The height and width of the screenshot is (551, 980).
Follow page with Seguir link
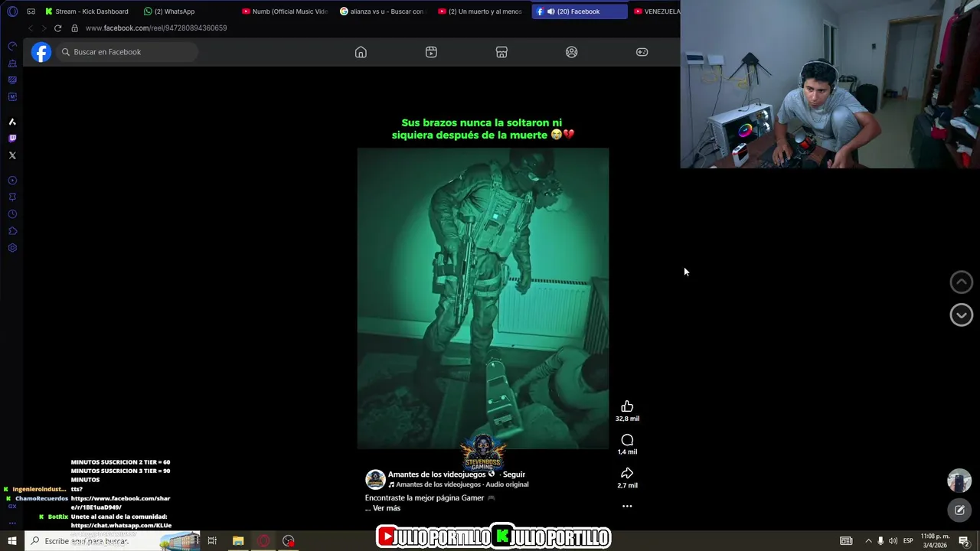click(x=514, y=474)
